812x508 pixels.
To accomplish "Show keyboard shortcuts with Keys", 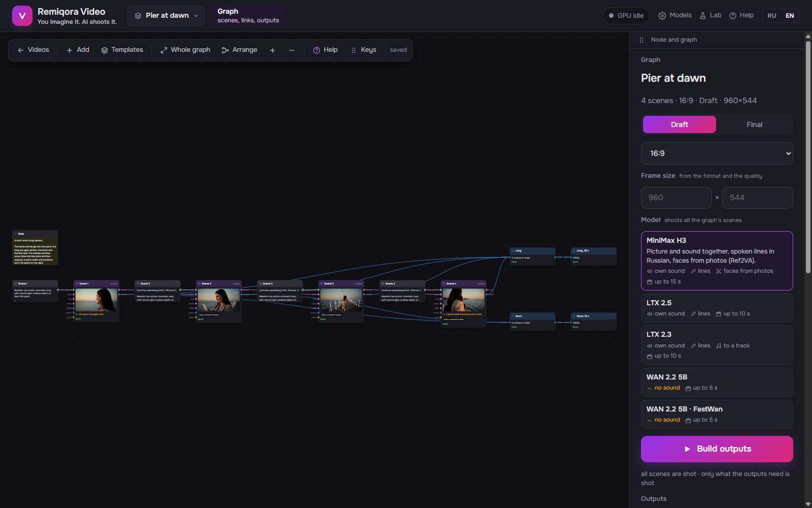I will [364, 50].
